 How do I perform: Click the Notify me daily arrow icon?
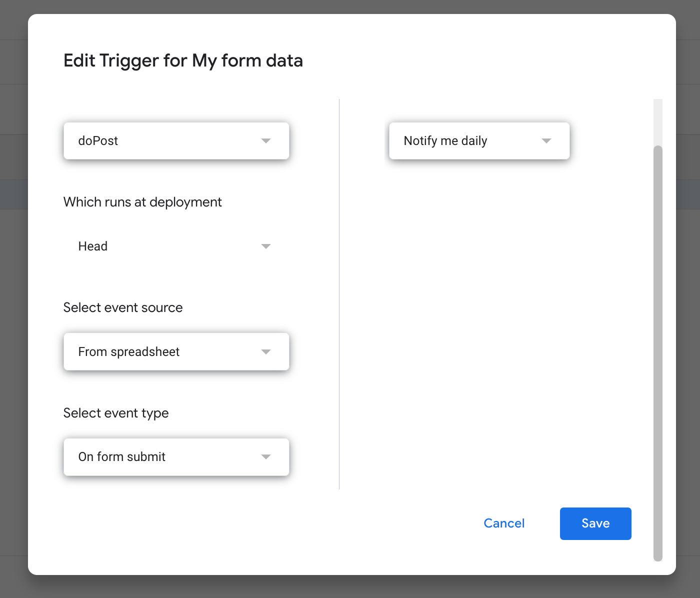point(546,141)
